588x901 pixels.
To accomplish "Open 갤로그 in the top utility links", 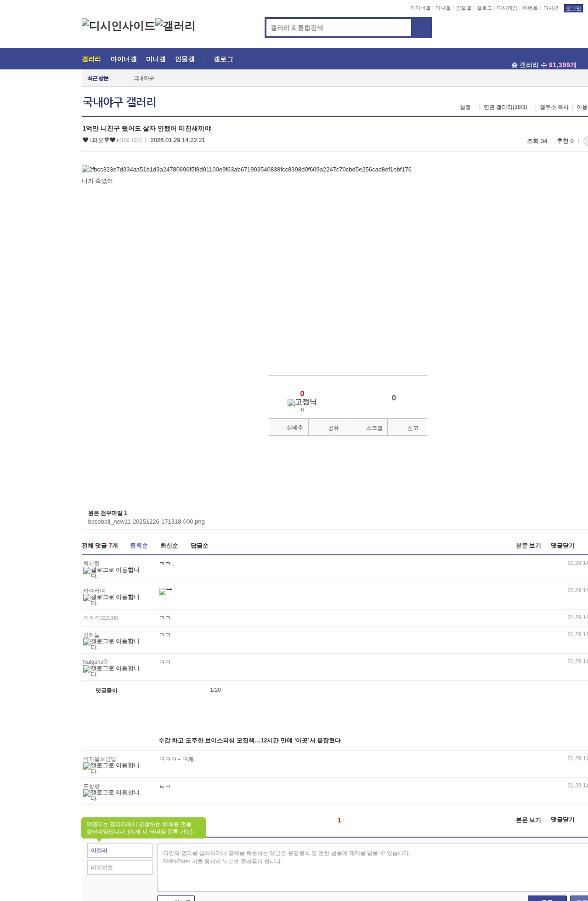I will (484, 8).
